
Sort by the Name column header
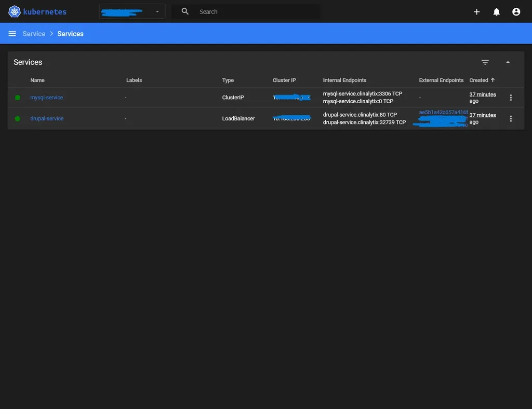37,80
